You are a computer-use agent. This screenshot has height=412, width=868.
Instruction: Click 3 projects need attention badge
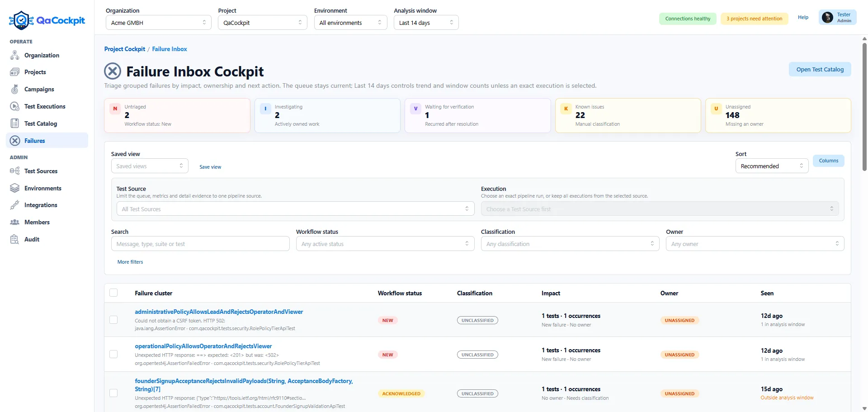click(754, 19)
